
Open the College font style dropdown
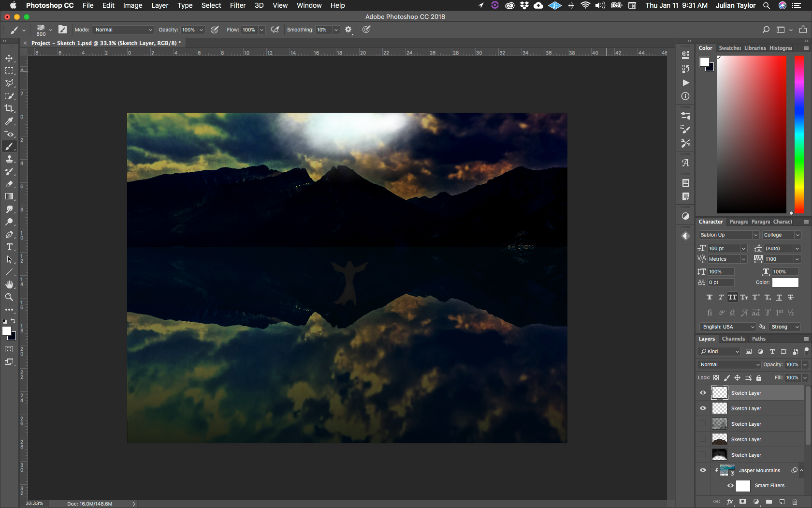(782, 235)
